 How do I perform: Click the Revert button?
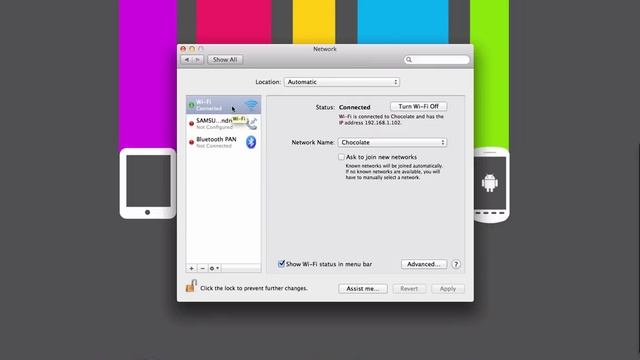tap(409, 289)
